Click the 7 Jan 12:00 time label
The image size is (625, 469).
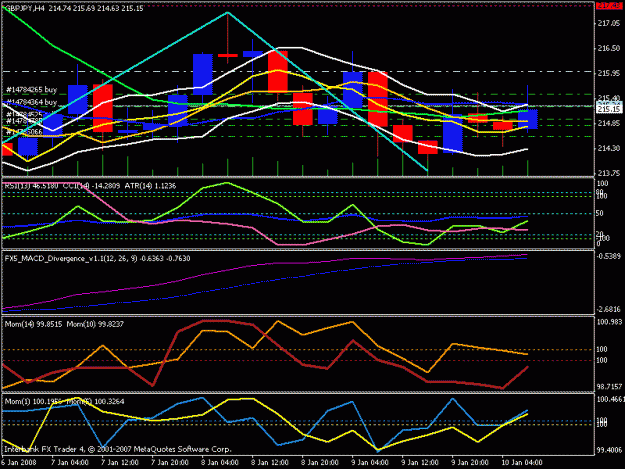[x=120, y=463]
